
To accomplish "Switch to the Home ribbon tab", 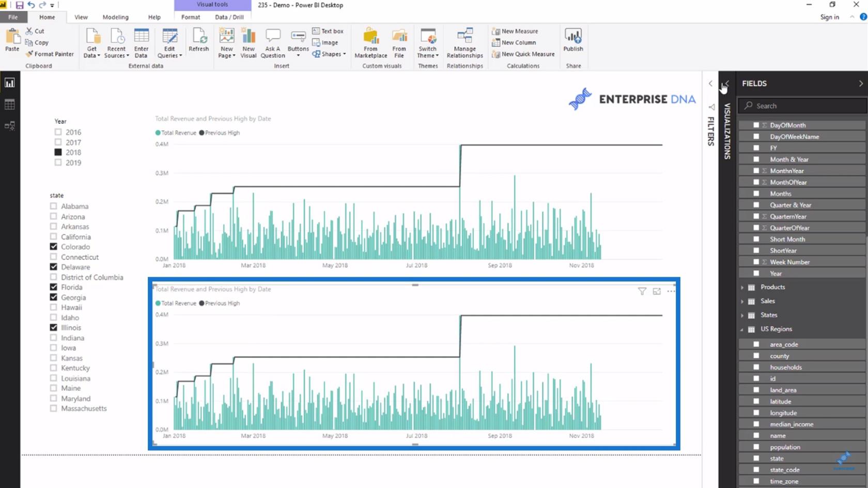I will (47, 17).
